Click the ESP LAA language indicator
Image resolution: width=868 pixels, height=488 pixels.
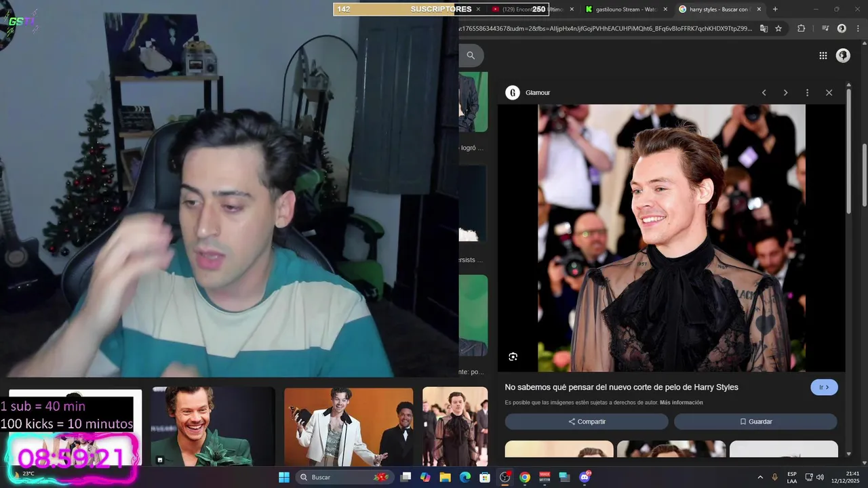792,477
